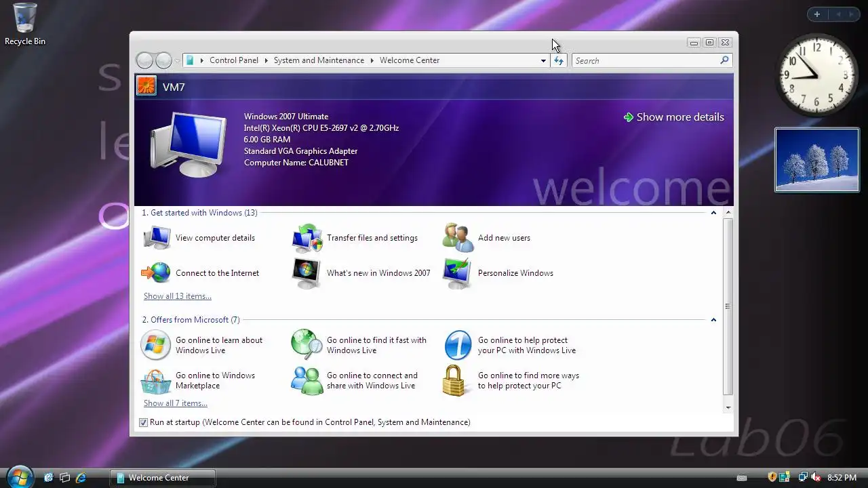
Task: Open the security shield tray icon
Action: click(772, 478)
